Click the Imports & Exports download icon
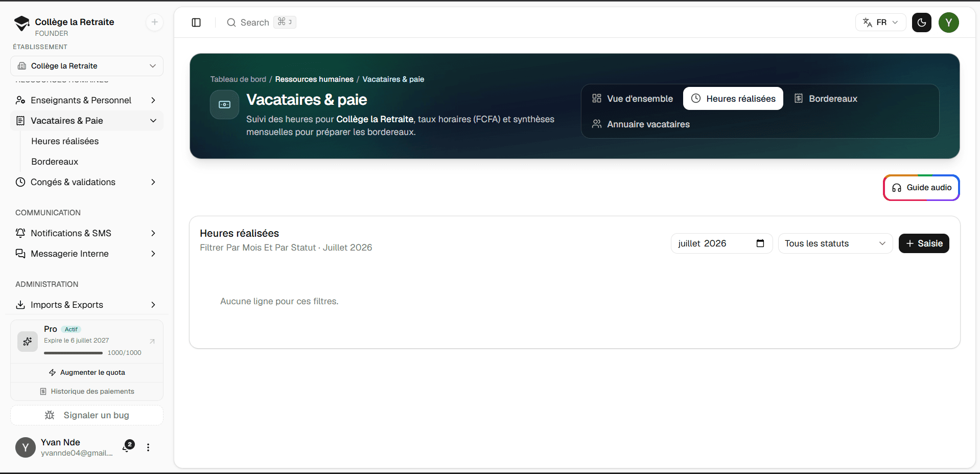980x474 pixels. (x=20, y=305)
